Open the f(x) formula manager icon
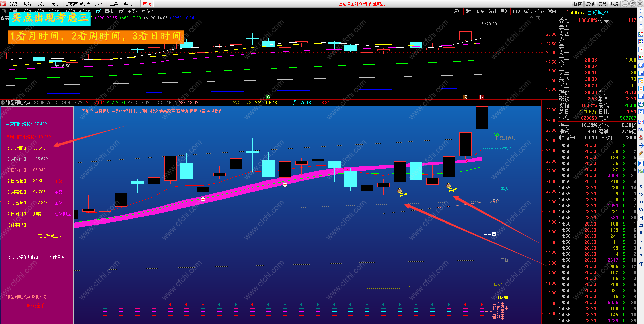 [641, 104]
